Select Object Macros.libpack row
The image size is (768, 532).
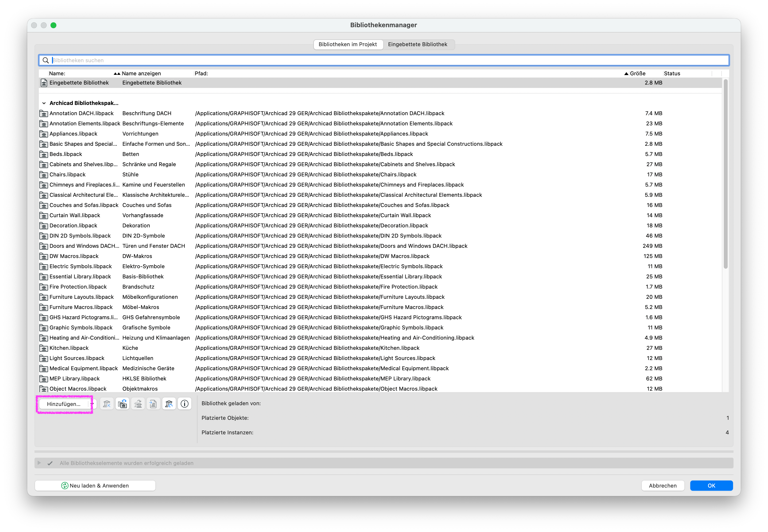(380, 389)
